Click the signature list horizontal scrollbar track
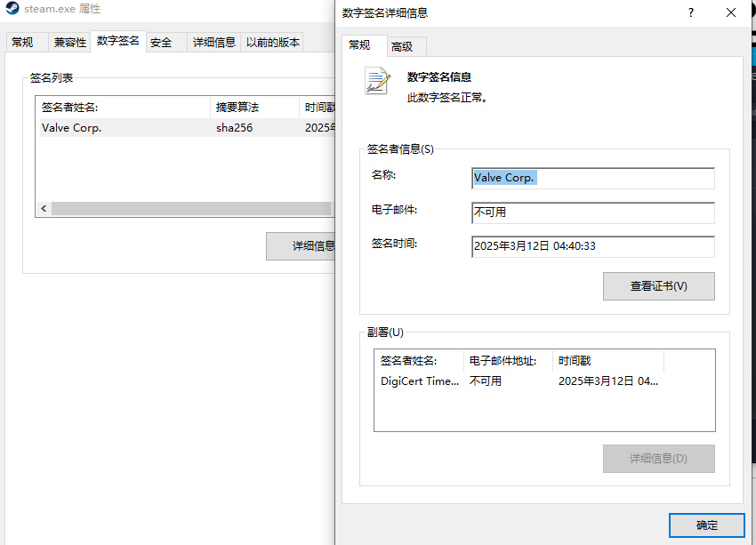The width and height of the screenshot is (756, 545). (191, 208)
